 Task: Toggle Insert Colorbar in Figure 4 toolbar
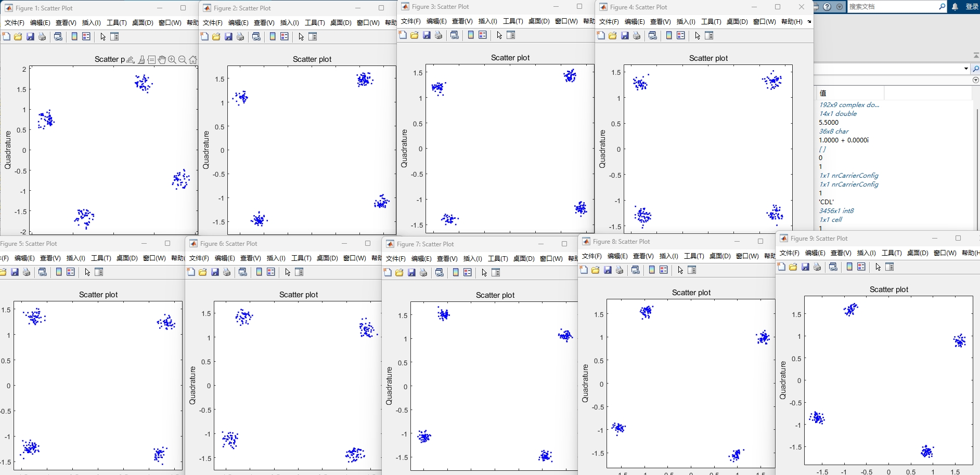(669, 36)
